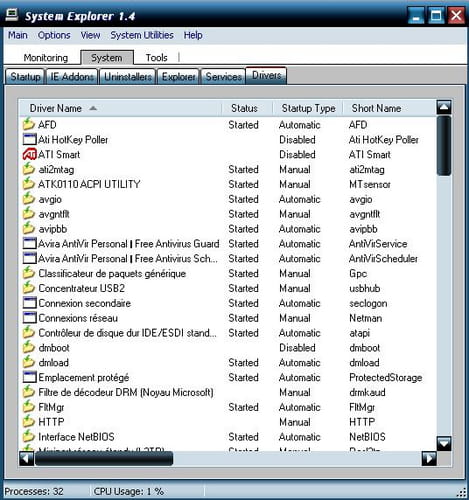Sort by Startup Type column header

308,108
